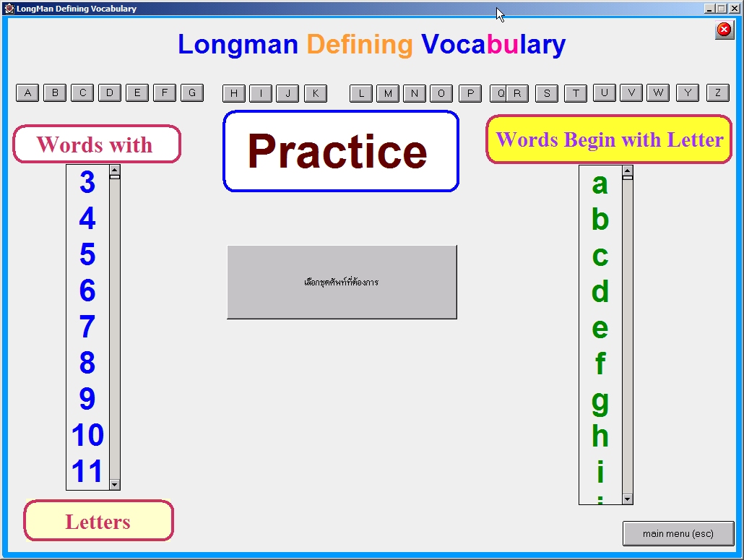Choose letter a in the green list
Viewport: 744px width, 560px height.
click(598, 184)
